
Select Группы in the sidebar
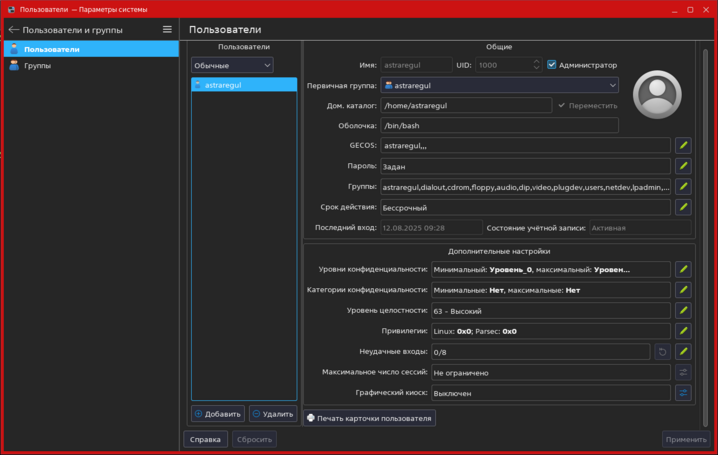[37, 66]
